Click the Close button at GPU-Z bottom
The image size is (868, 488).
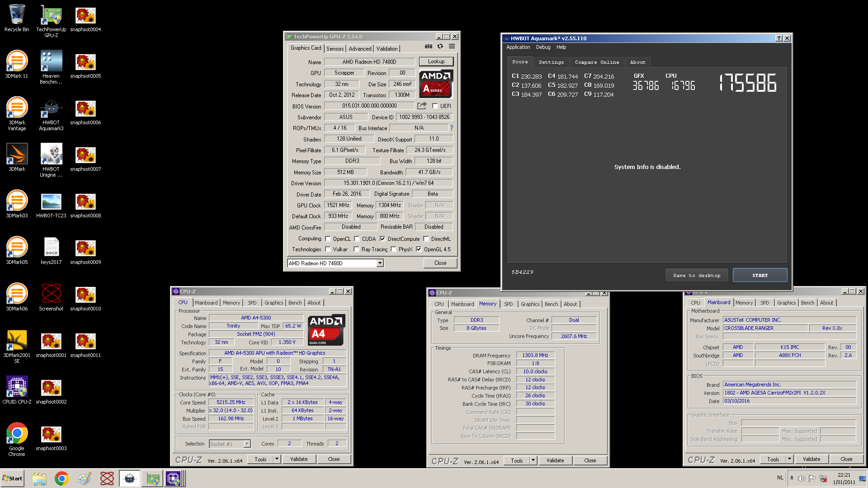(x=440, y=263)
